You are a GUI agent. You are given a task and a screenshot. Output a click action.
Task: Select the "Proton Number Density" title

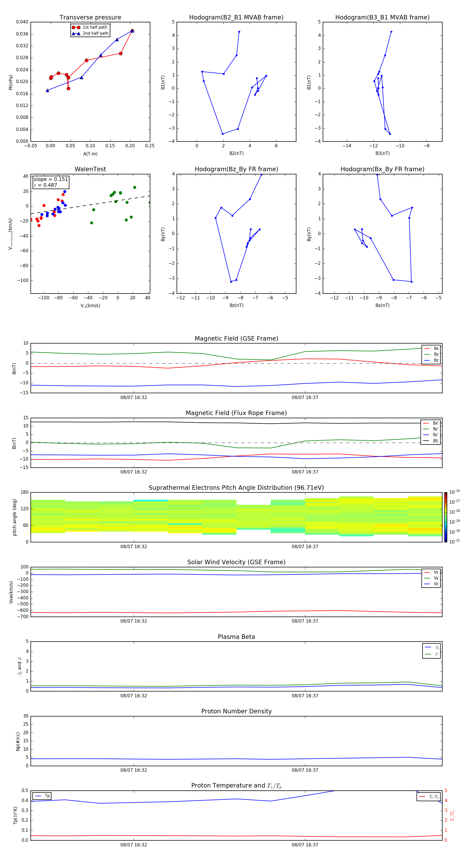pyautogui.click(x=236, y=711)
